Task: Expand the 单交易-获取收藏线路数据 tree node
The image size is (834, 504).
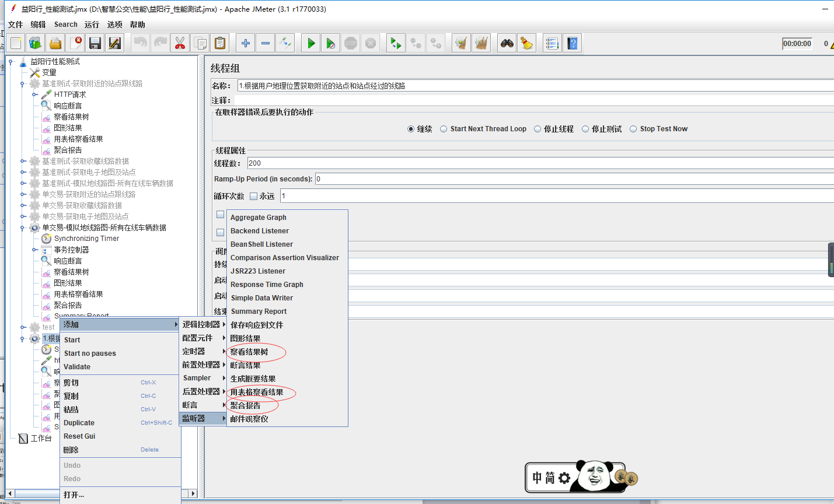Action: [x=23, y=205]
